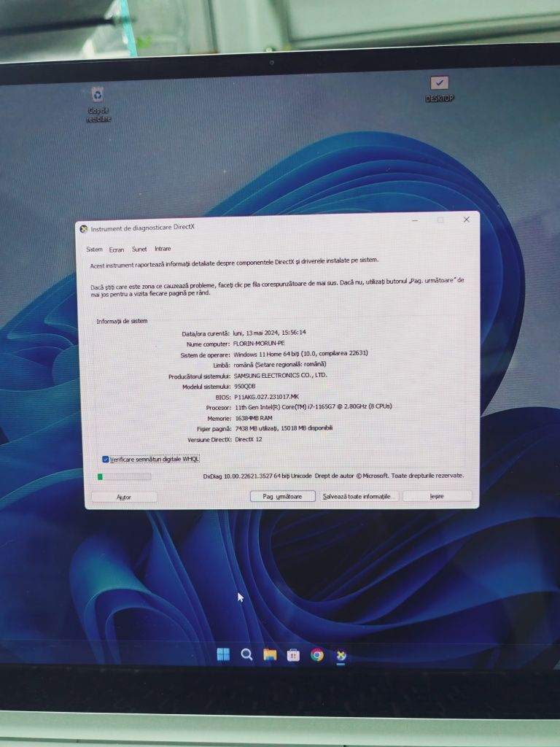Click the Ieșire button
The height and width of the screenshot is (747, 560).
pos(437,496)
